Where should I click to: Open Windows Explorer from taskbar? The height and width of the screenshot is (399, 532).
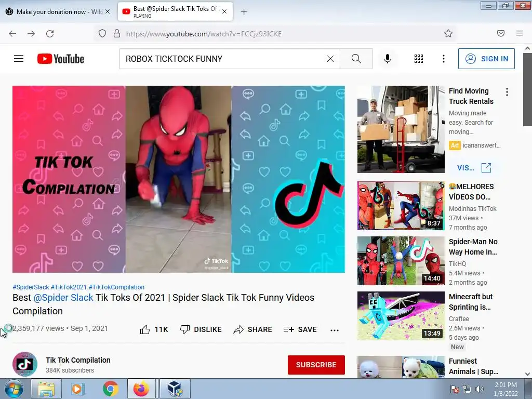46,389
